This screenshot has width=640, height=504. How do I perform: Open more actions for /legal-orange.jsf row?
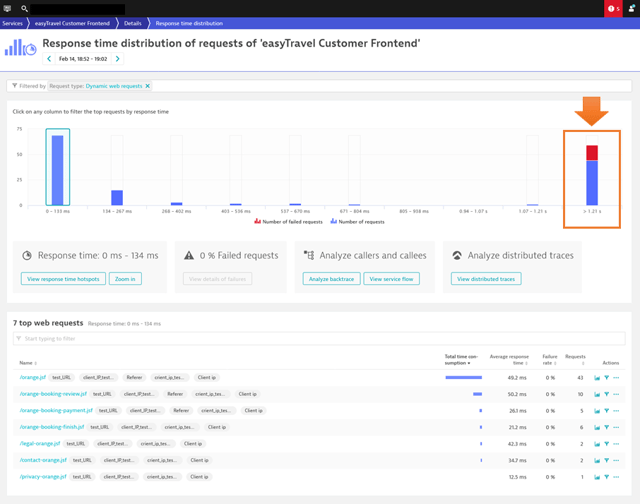coord(616,444)
